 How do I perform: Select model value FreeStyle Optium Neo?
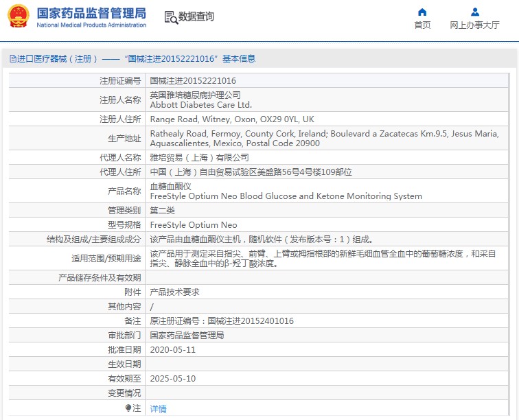coord(194,224)
